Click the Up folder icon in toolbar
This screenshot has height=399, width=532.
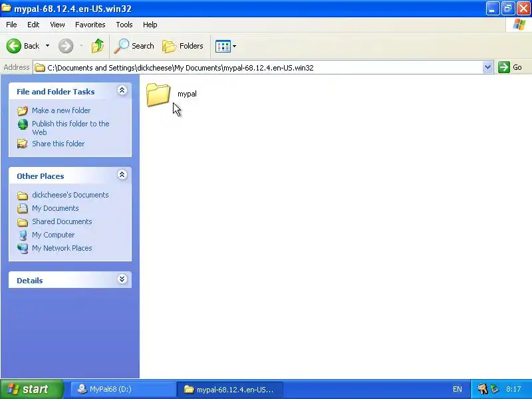point(98,46)
